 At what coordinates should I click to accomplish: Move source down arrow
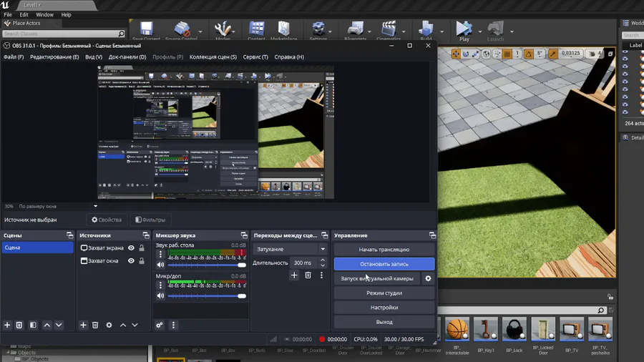coord(135,325)
